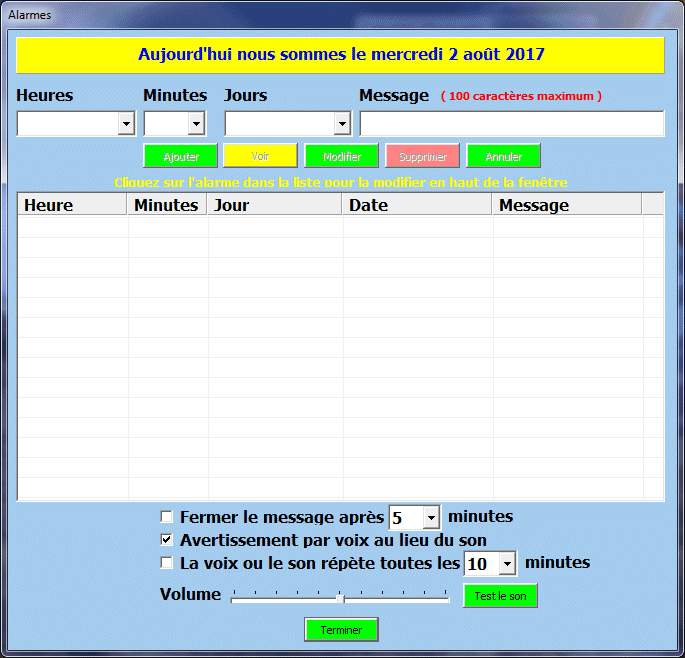Open the close-message minutes dropdown showing 5

pyautogui.click(x=431, y=518)
